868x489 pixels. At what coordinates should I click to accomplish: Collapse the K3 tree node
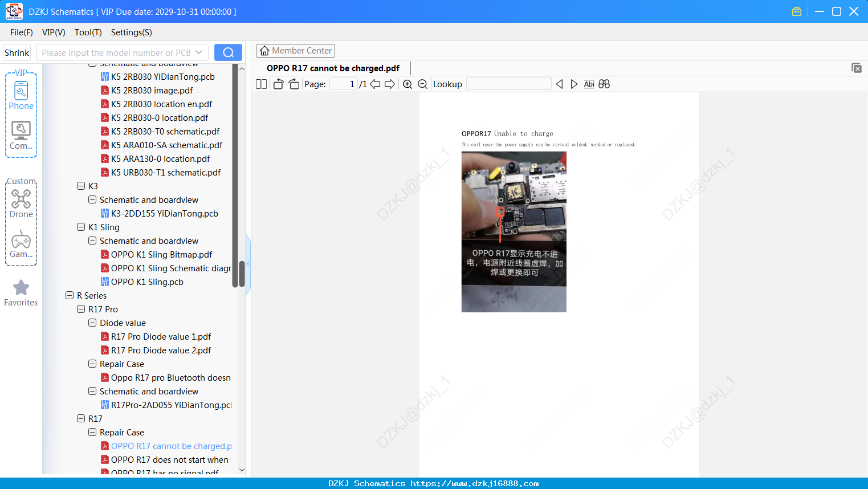coord(81,186)
